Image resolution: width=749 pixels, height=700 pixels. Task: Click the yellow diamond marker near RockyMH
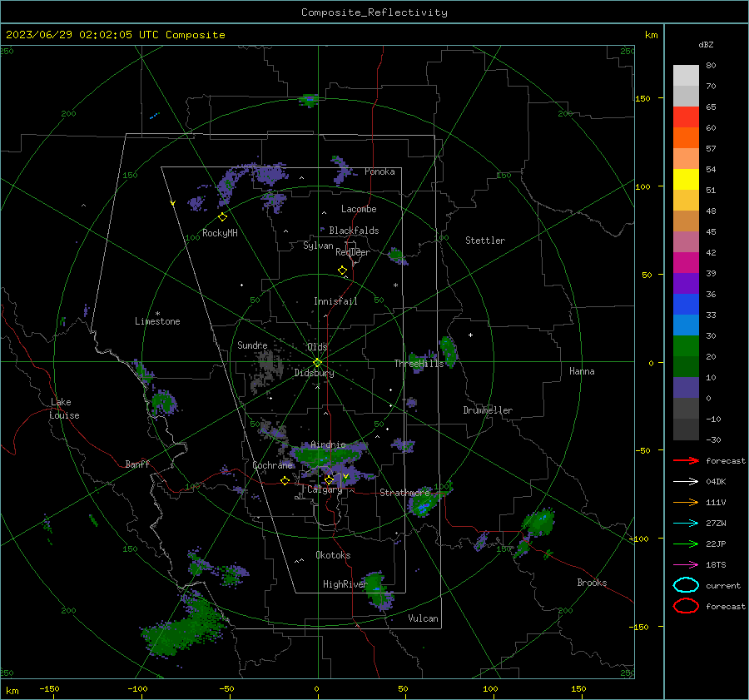click(x=222, y=217)
